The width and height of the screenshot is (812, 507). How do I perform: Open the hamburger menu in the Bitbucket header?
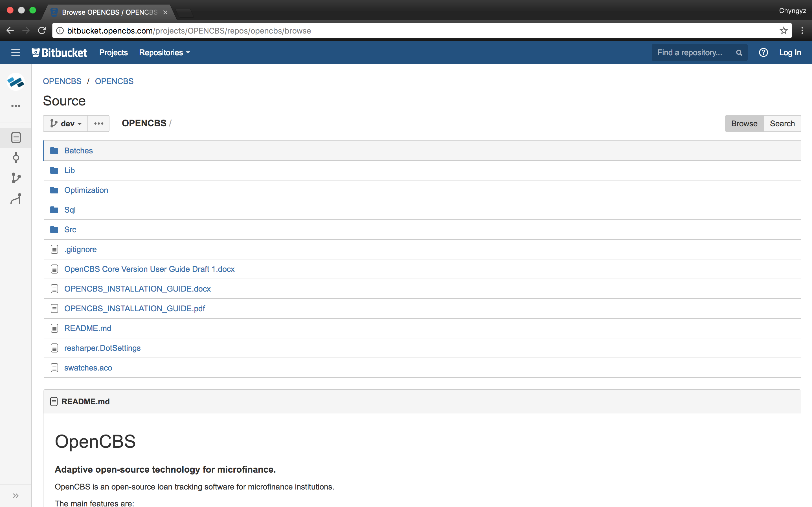(16, 53)
